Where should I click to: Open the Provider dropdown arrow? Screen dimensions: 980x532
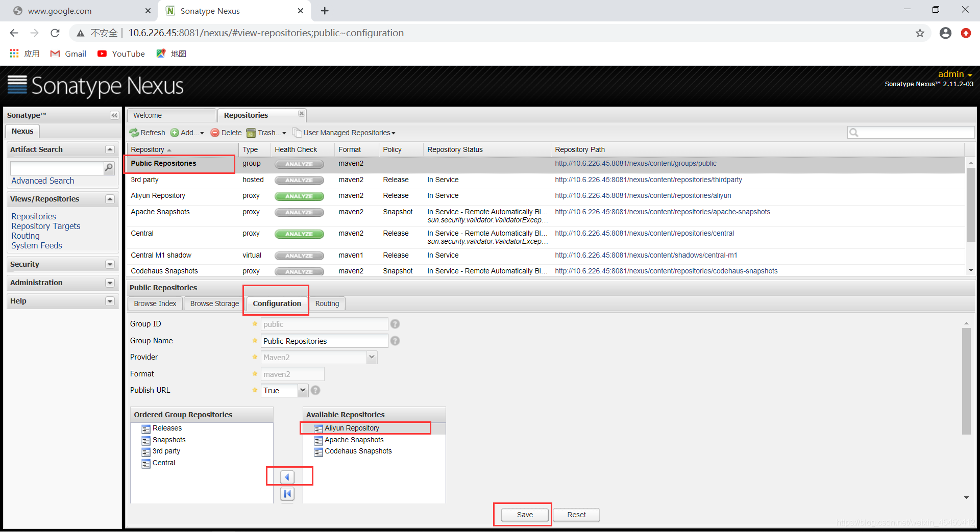point(372,357)
